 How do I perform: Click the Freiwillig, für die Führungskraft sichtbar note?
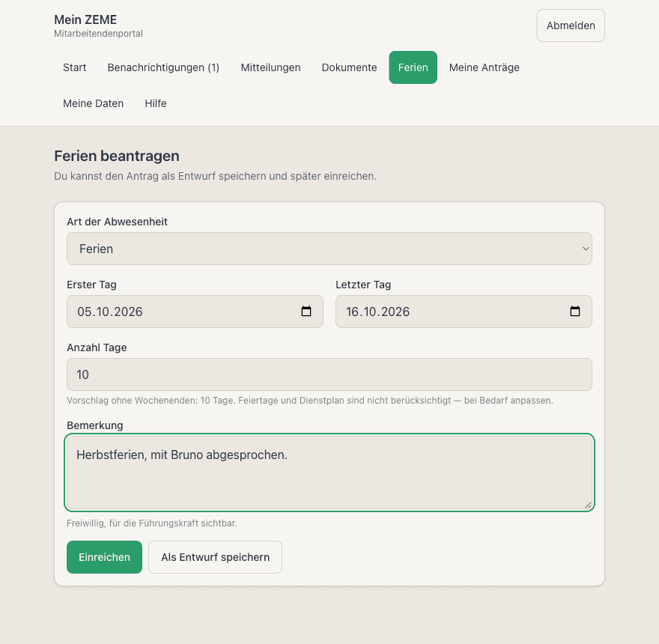click(152, 523)
